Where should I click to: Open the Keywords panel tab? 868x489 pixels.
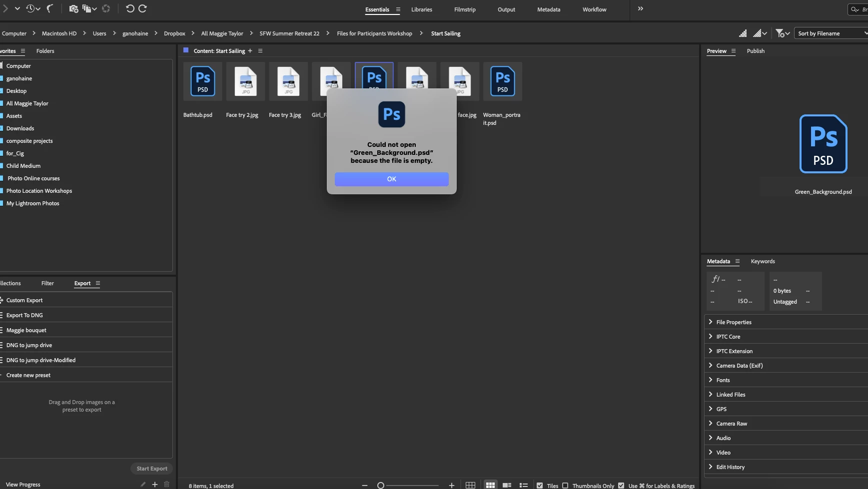click(x=763, y=261)
